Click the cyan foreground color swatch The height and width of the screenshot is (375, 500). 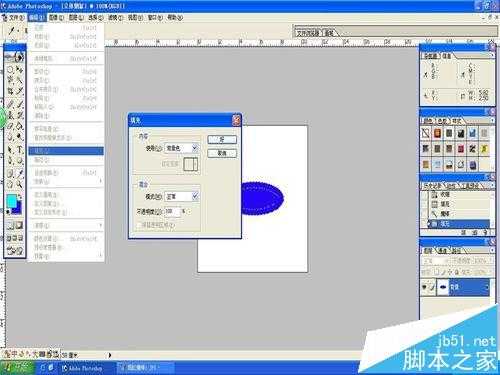pos(12,201)
